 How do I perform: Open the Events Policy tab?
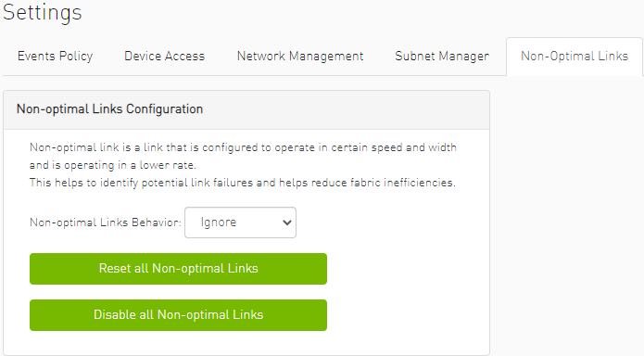pos(55,56)
